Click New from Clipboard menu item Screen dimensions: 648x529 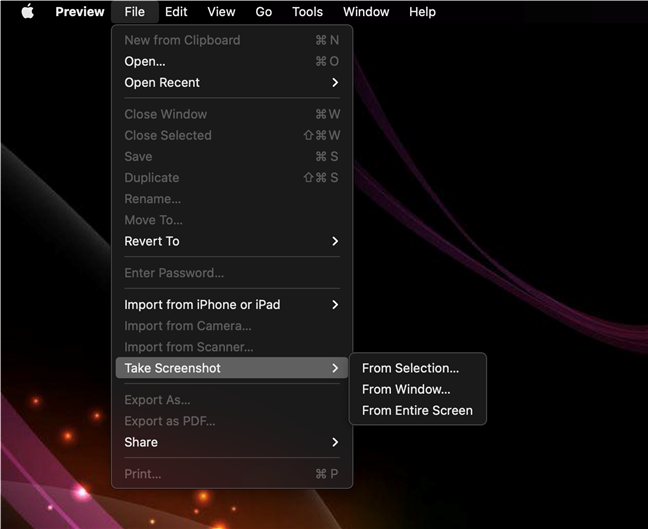(232, 40)
